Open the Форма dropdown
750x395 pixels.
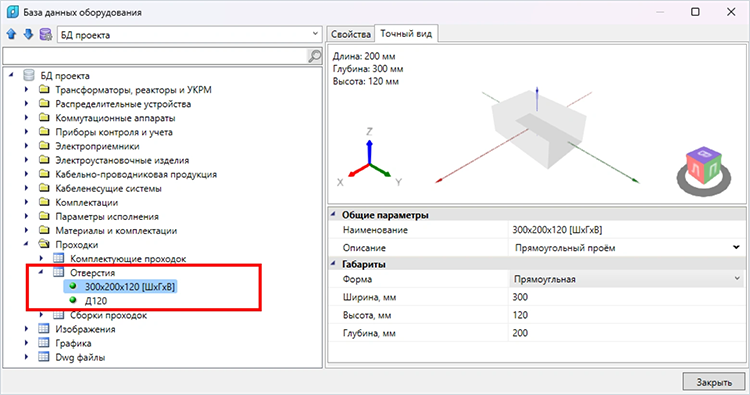point(737,278)
